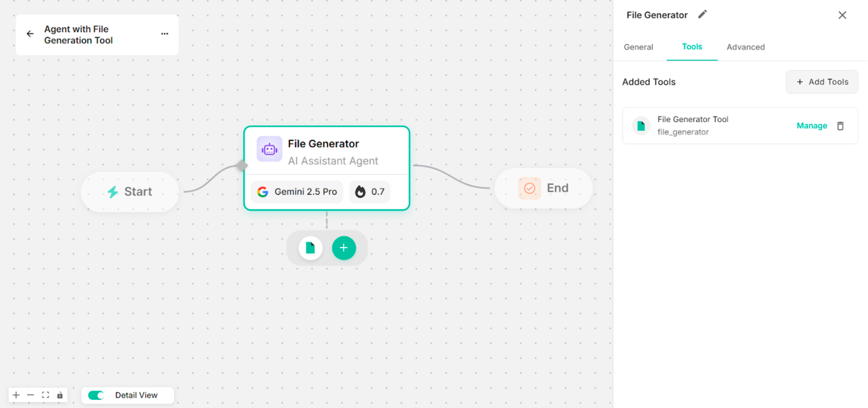Image resolution: width=868 pixels, height=408 pixels.
Task: Switch to the General tab
Action: point(638,47)
